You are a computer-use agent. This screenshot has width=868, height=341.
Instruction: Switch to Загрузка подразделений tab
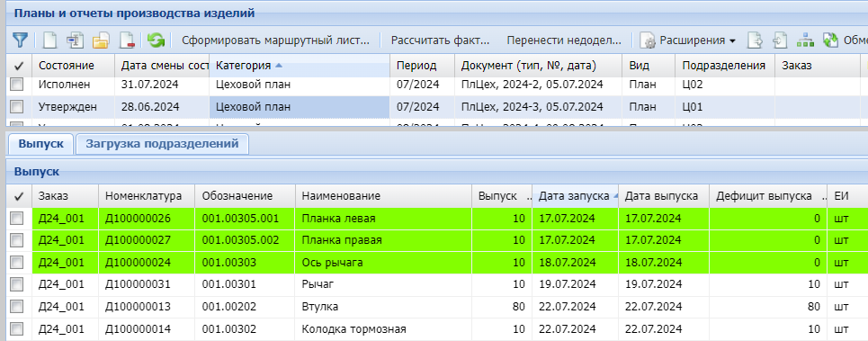(162, 144)
